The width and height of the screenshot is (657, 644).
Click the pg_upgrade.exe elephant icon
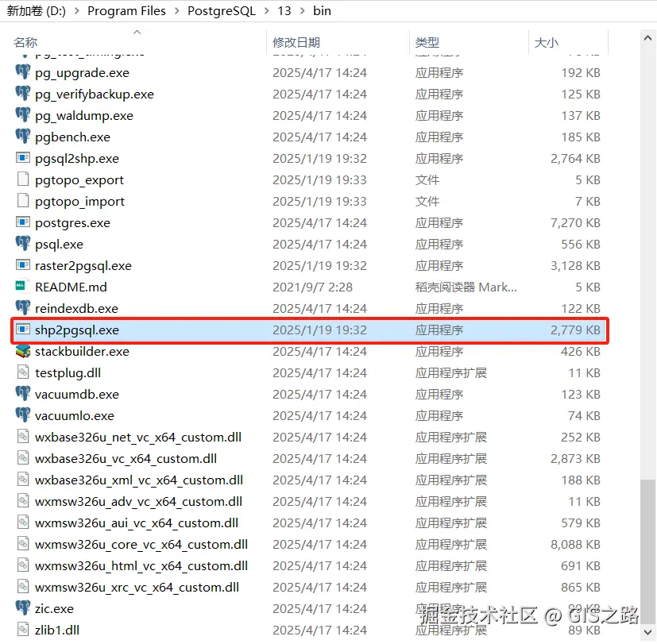23,72
